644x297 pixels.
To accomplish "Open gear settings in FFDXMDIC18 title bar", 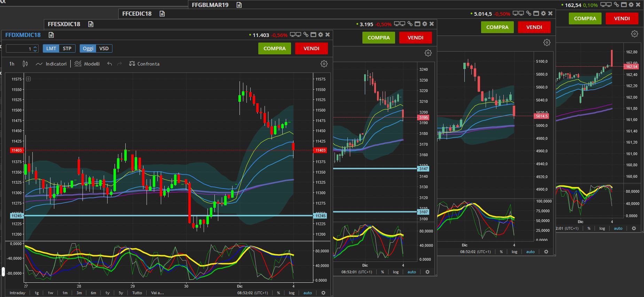I will 321,35.
